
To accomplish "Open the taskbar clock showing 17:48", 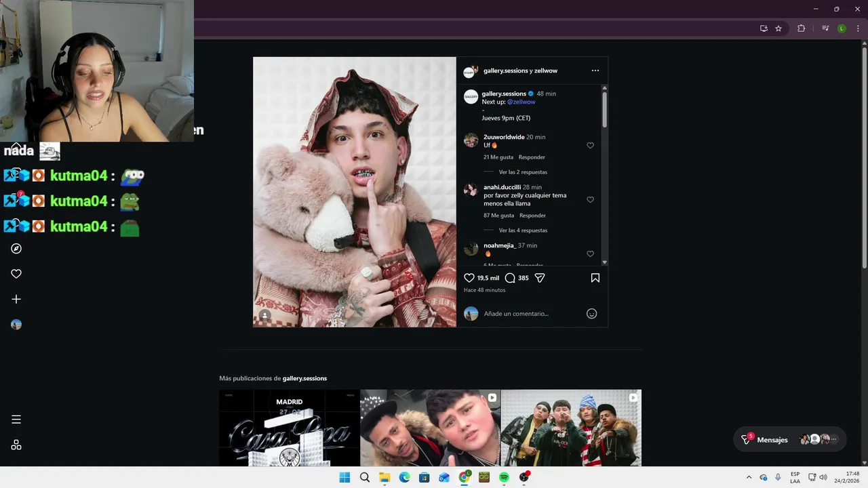I will [x=847, y=477].
